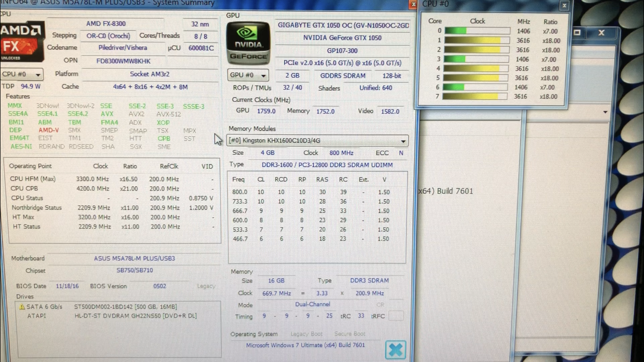Click the 1759.0 GPU clock value
Image resolution: width=644 pixels, height=362 pixels.
pos(266,111)
